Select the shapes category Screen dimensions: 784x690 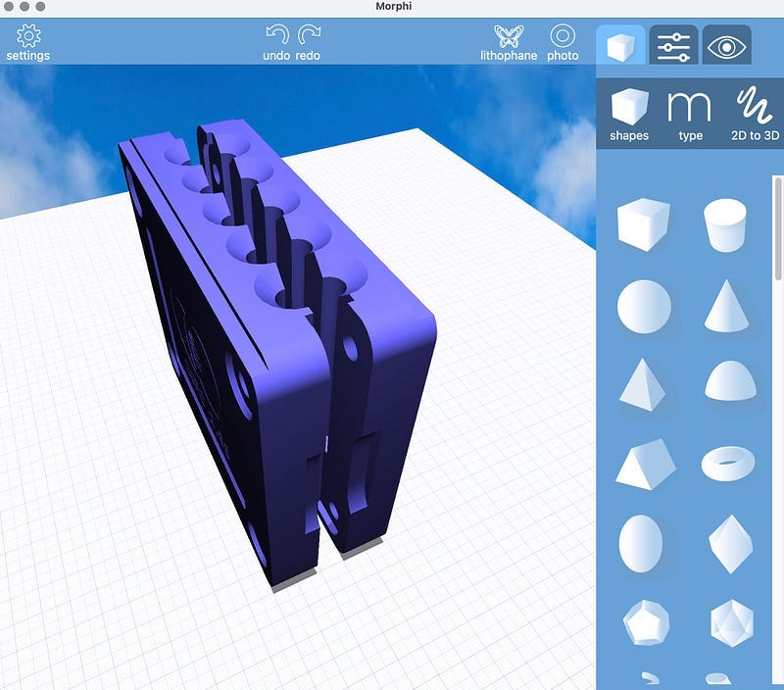629,115
